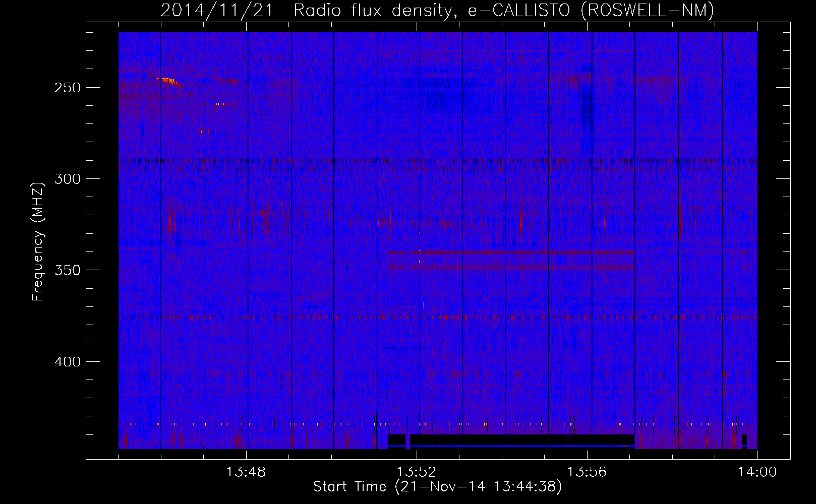Click the 300 frequency tick label

coord(68,179)
